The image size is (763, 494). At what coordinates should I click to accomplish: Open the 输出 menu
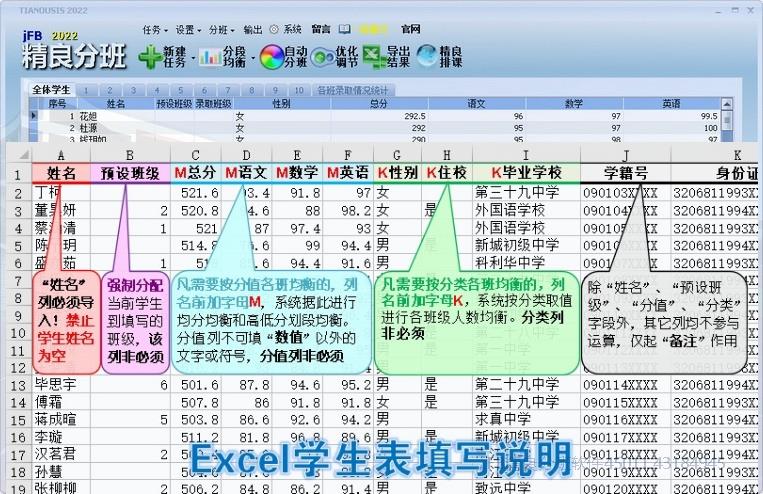pos(253,30)
